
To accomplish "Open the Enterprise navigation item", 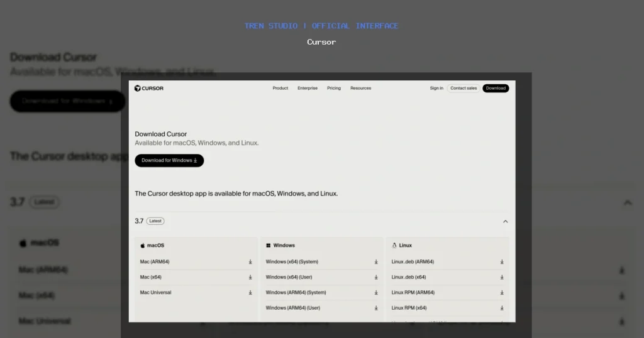I will [307, 88].
